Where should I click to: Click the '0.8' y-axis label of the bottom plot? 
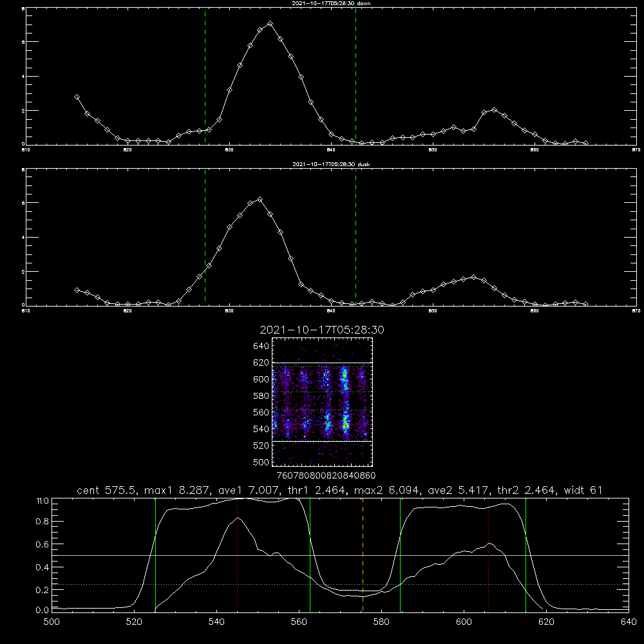pos(43,522)
